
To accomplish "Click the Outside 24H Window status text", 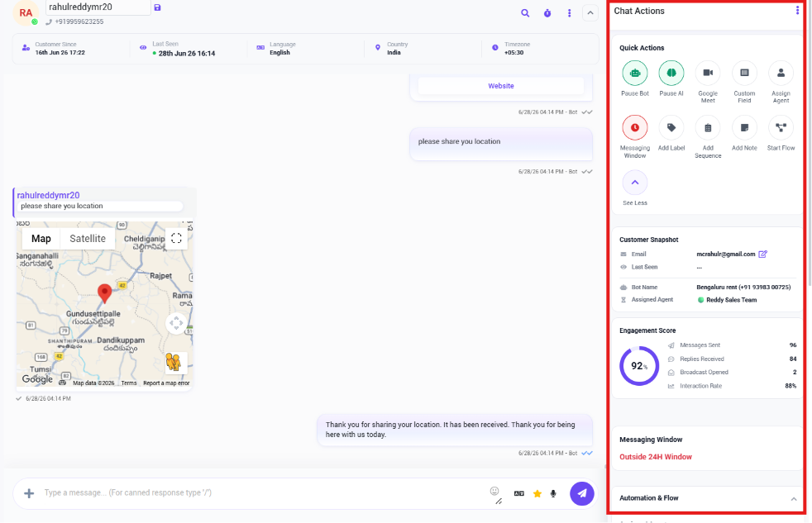I will [656, 457].
